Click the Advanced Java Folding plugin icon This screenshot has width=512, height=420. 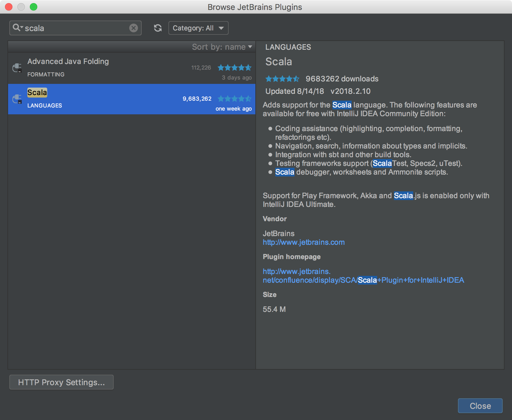click(x=17, y=68)
